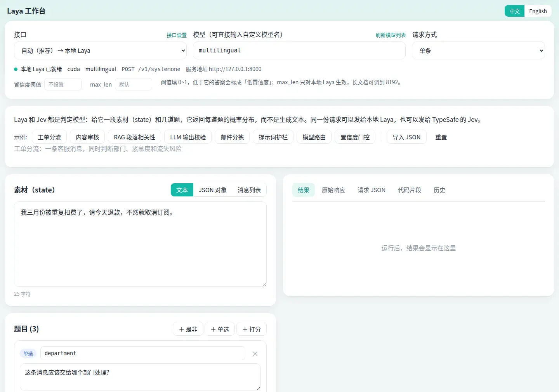Open the 接口 dropdown showing 自动（推荐）
559x392 pixels.
pos(101,50)
